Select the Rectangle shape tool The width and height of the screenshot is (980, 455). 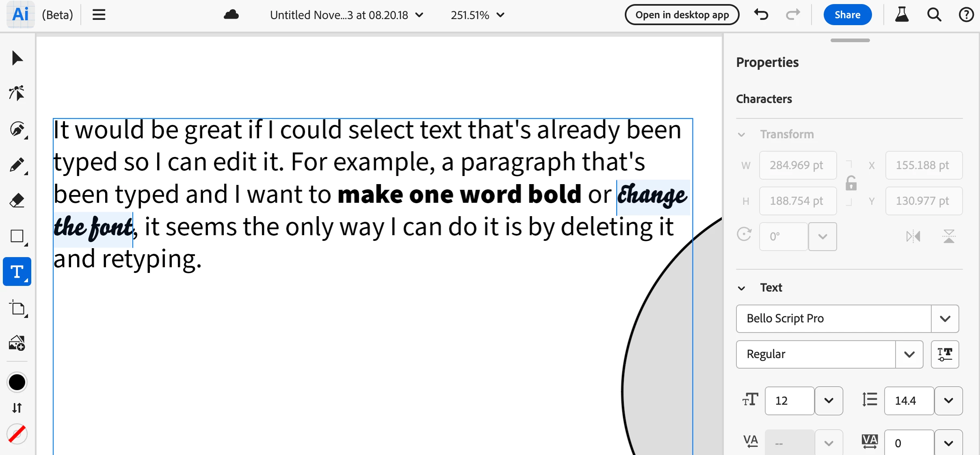click(17, 236)
